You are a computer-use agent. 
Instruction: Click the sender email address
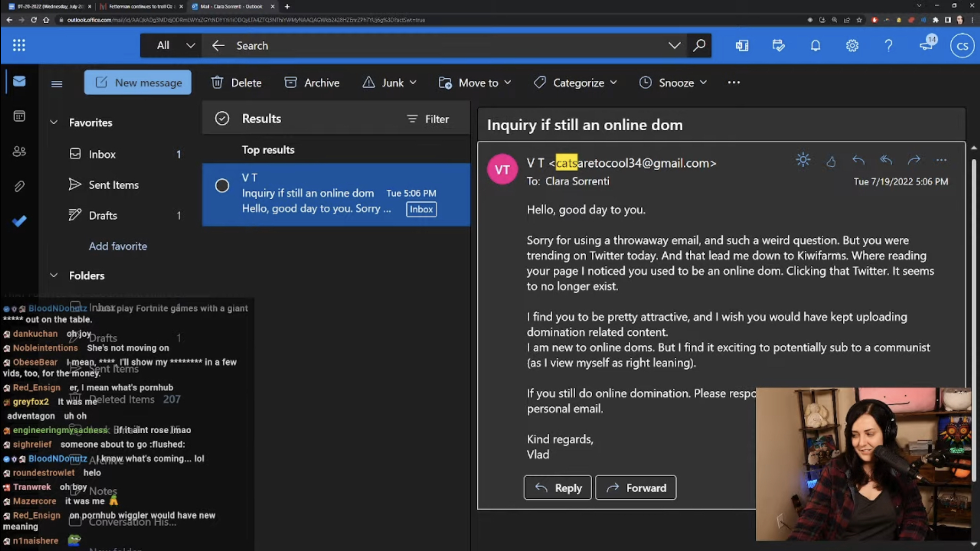pos(632,163)
